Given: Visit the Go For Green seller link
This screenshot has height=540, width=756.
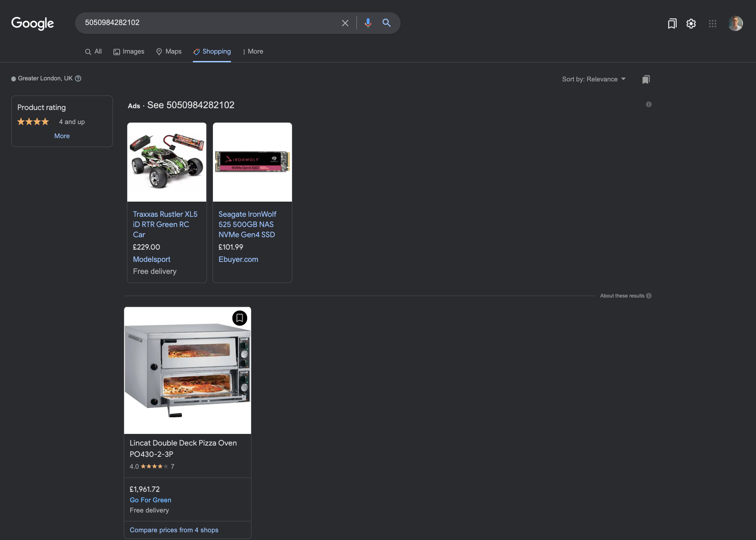Looking at the screenshot, I should pyautogui.click(x=151, y=500).
